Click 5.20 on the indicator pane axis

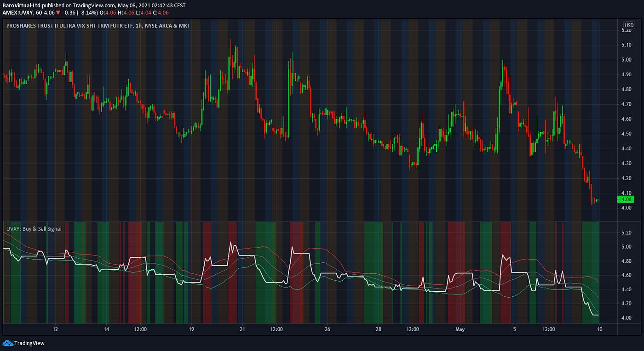coord(626,232)
